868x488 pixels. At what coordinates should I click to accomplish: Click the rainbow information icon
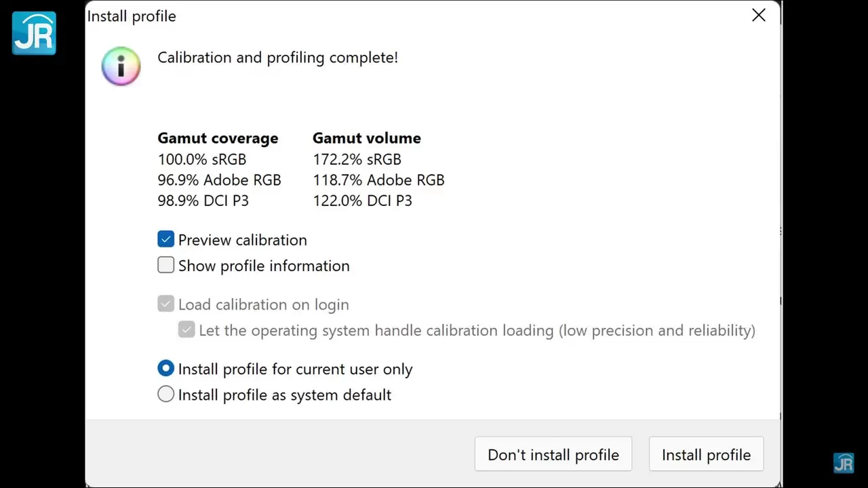121,66
